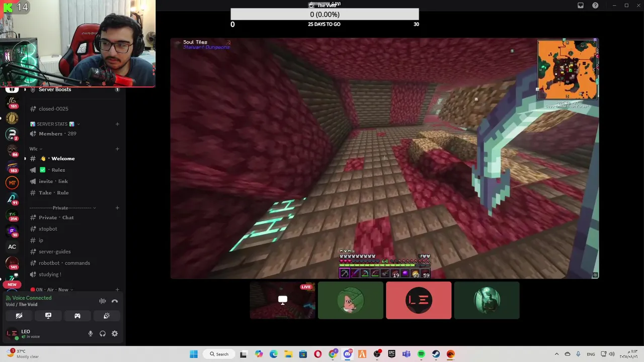The height and width of the screenshot is (362, 644).
Task: Open Discord user settings gear
Action: pyautogui.click(x=115, y=333)
